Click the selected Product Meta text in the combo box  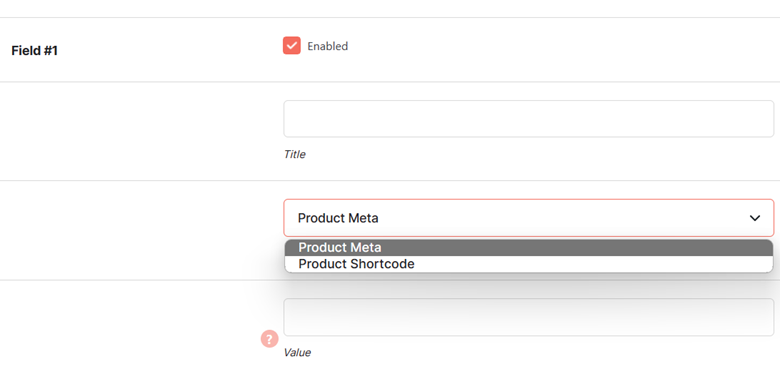tap(338, 218)
